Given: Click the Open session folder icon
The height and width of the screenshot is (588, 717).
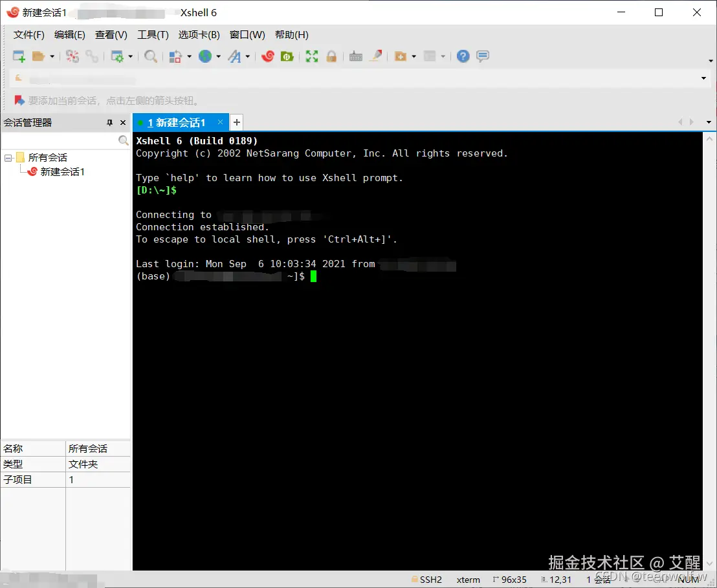Looking at the screenshot, I should click(38, 56).
